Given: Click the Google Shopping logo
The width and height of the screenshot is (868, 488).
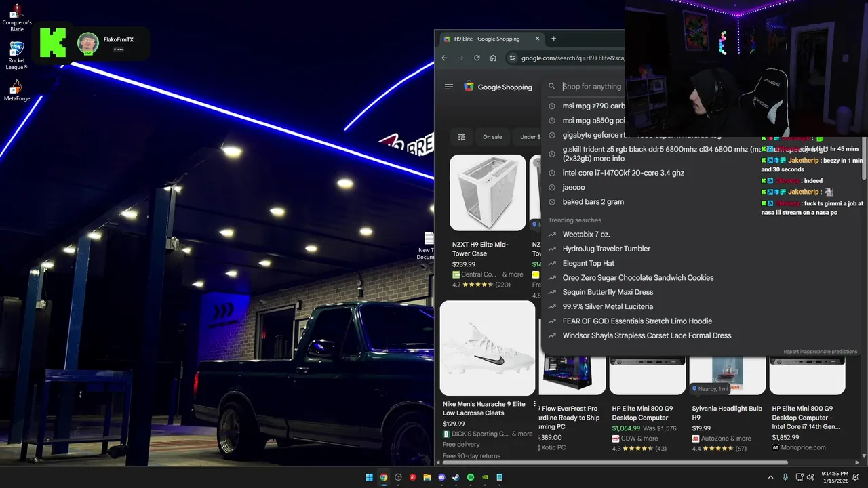Looking at the screenshot, I should click(498, 87).
